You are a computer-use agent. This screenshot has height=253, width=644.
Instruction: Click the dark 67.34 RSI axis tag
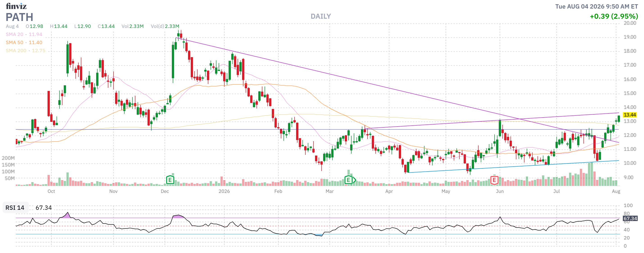pyautogui.click(x=630, y=219)
